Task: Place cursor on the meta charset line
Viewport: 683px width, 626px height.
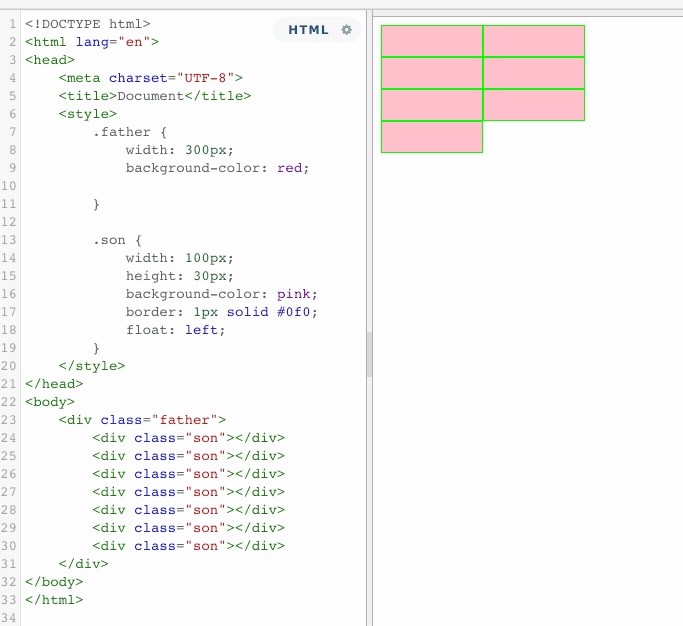Action: point(150,77)
